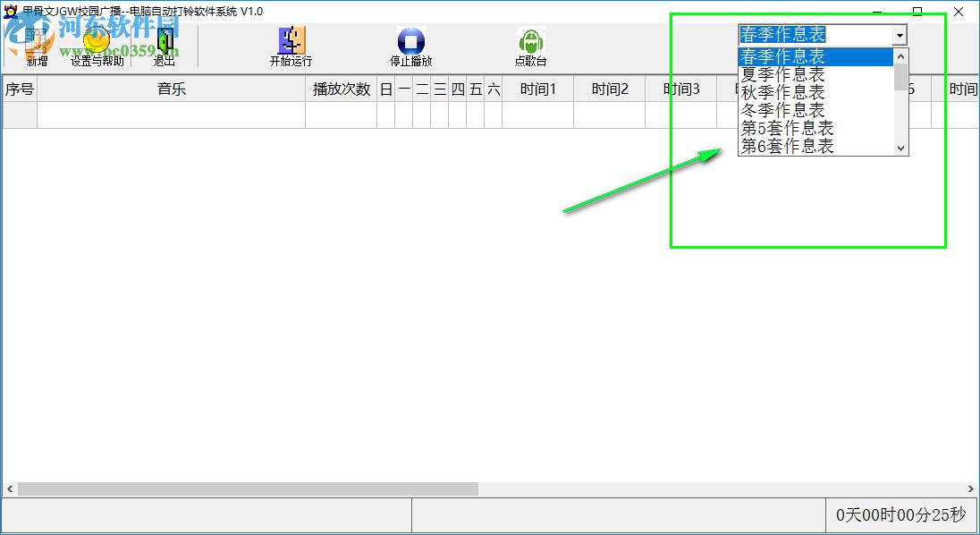Click the 二 weekday column header
The width and height of the screenshot is (980, 535).
(422, 89)
